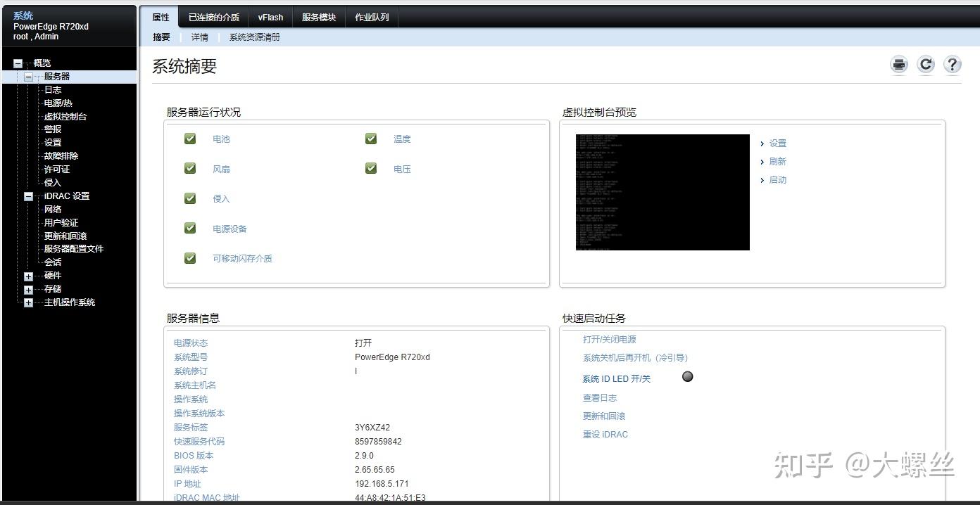Image resolution: width=980 pixels, height=505 pixels.
Task: Click 启动 to launch virtual console
Action: (777, 180)
